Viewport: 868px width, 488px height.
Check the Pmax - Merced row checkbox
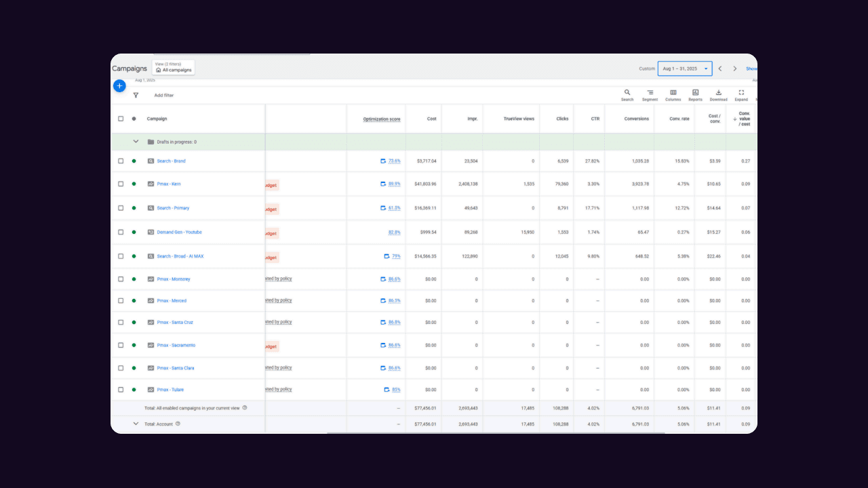[x=121, y=301]
